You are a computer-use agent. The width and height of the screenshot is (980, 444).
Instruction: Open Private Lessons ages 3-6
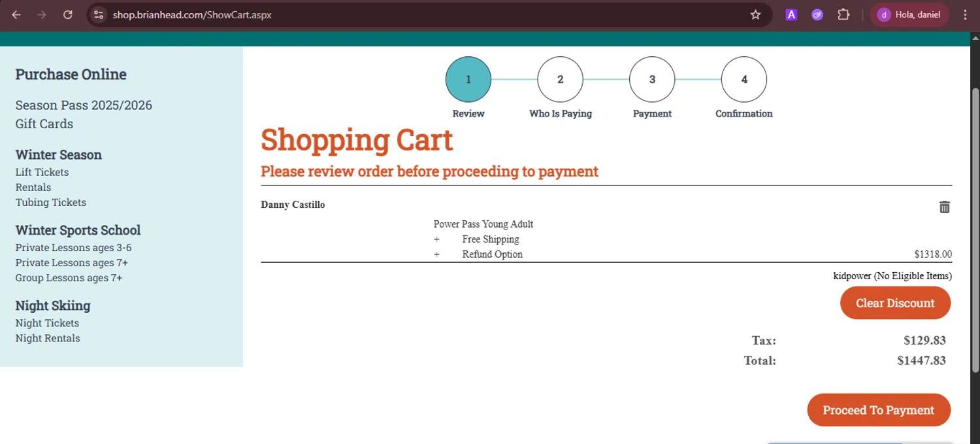[x=74, y=248]
